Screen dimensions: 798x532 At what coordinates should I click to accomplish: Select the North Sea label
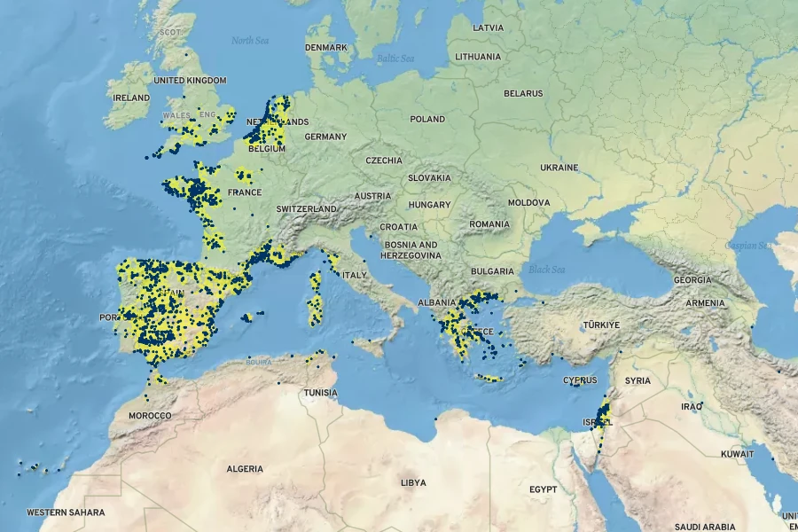pos(250,41)
